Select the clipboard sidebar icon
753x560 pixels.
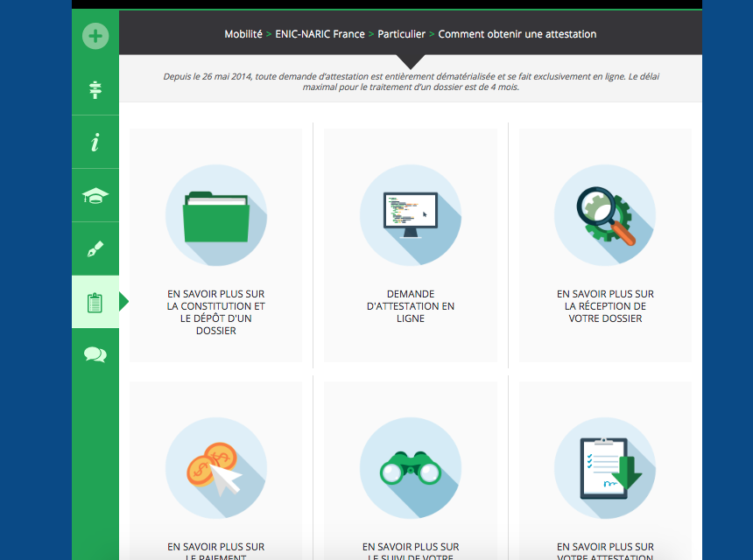95,303
